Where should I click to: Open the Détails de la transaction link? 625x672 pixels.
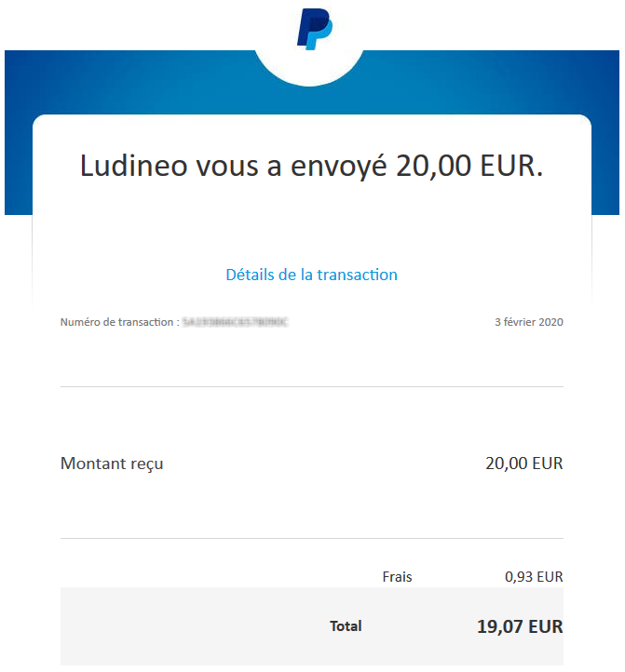(311, 275)
